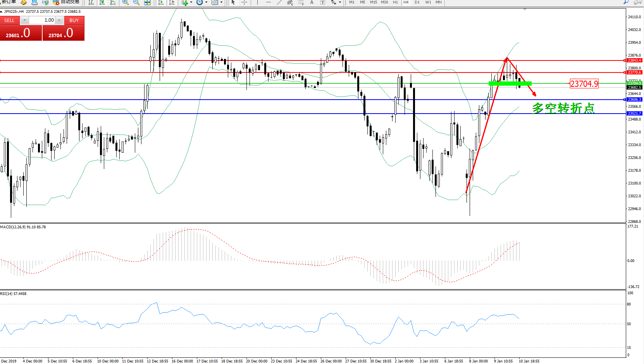Viewport: 644px width, 364px height.
Task: Expand the Periodicity clock dropdown
Action: click(x=206, y=2)
